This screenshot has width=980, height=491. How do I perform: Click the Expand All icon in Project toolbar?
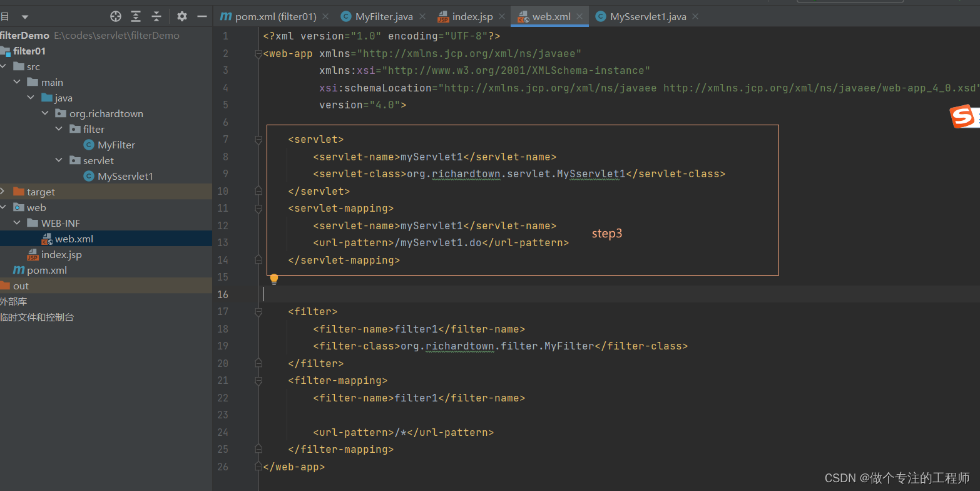tap(136, 16)
